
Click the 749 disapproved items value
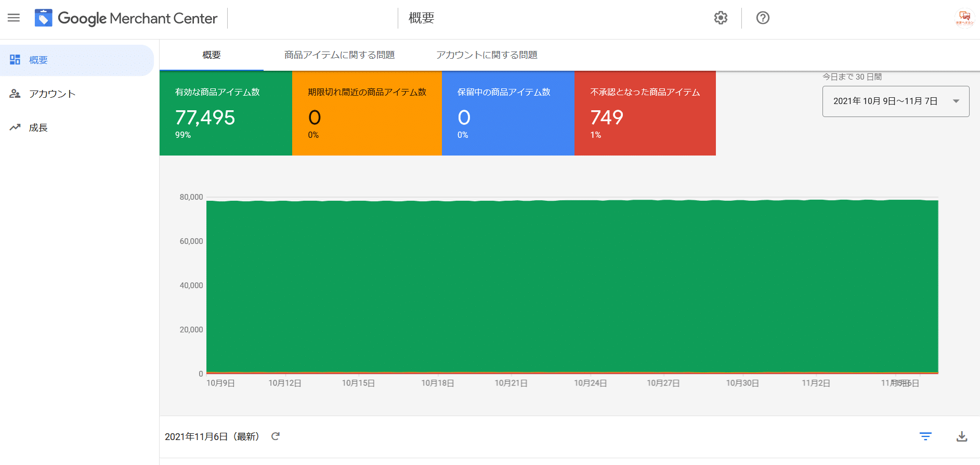click(607, 118)
